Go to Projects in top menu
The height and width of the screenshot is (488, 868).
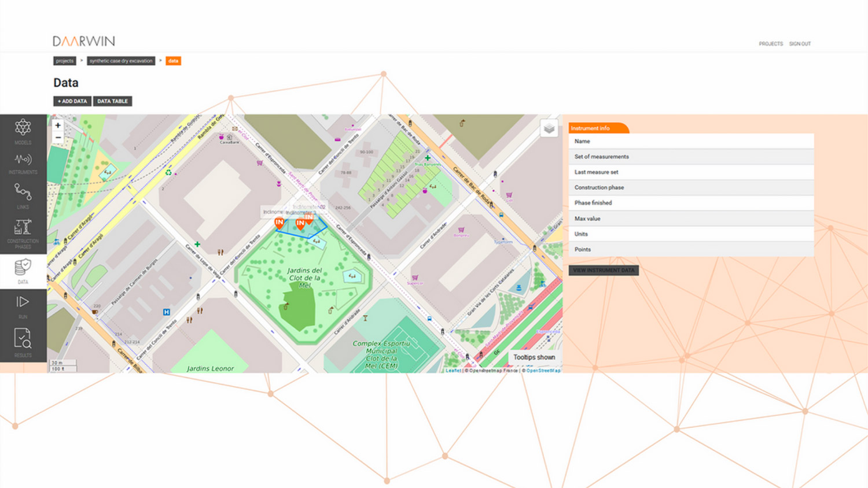pos(771,44)
